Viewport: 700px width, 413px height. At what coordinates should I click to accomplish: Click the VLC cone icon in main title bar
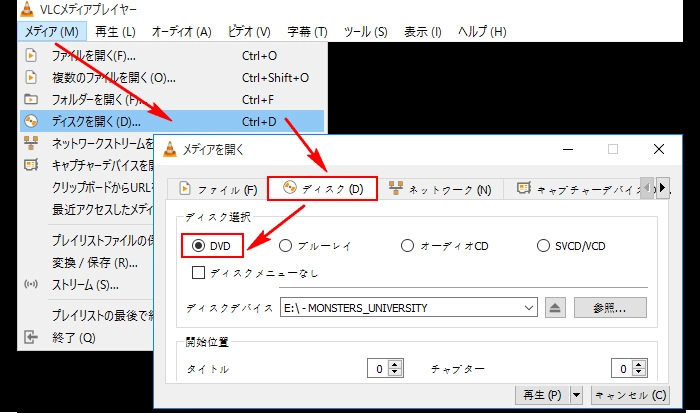(x=27, y=9)
